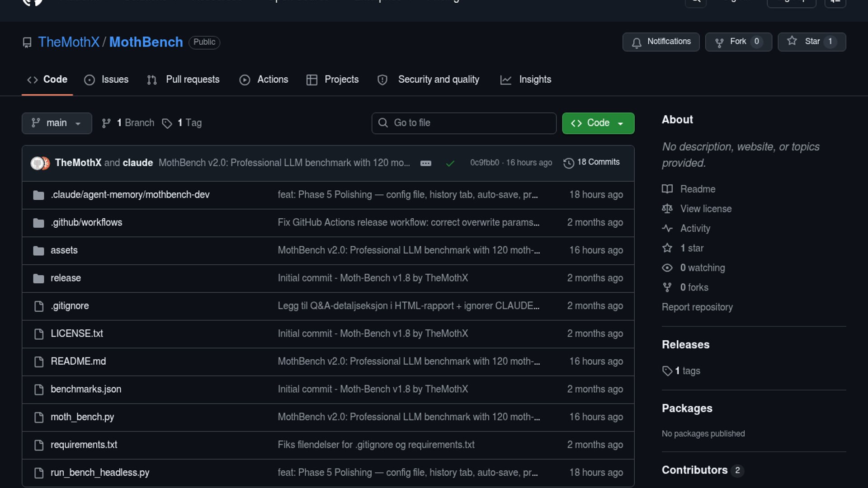
Task: Open the main branch dropdown
Action: pos(57,123)
